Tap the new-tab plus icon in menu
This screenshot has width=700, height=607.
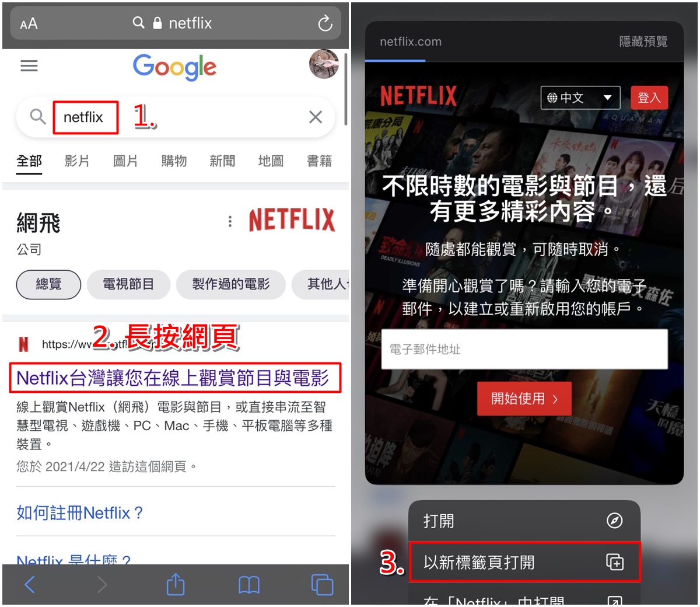point(615,562)
